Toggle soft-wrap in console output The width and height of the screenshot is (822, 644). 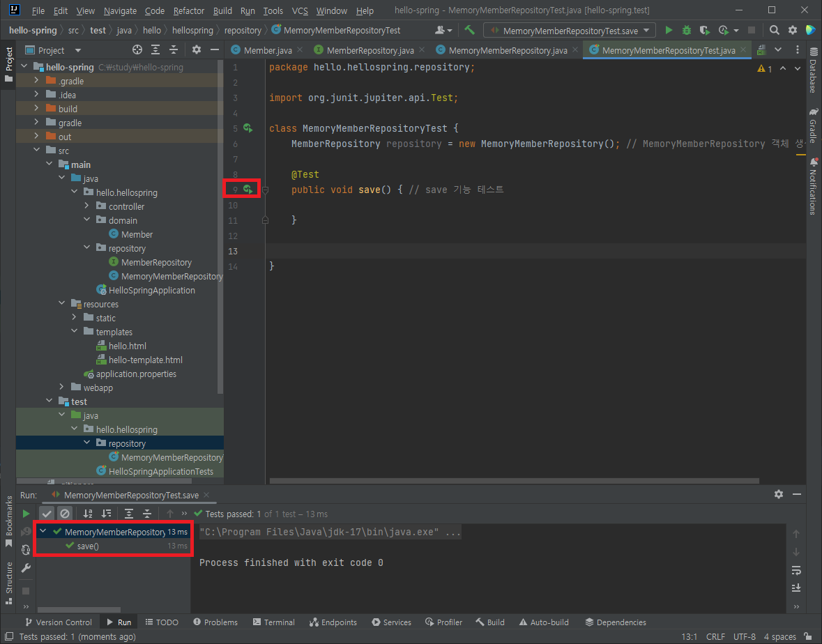coord(796,570)
